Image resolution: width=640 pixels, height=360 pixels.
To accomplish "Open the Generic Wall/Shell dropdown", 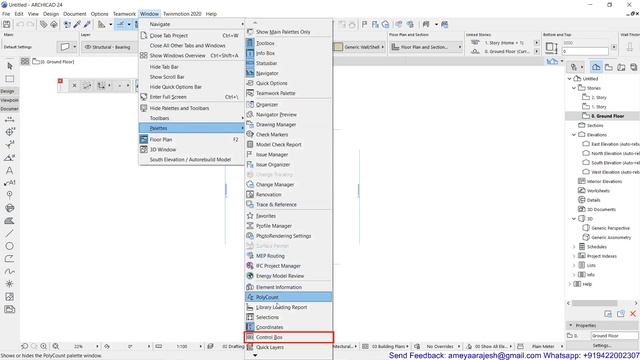I will (359, 47).
